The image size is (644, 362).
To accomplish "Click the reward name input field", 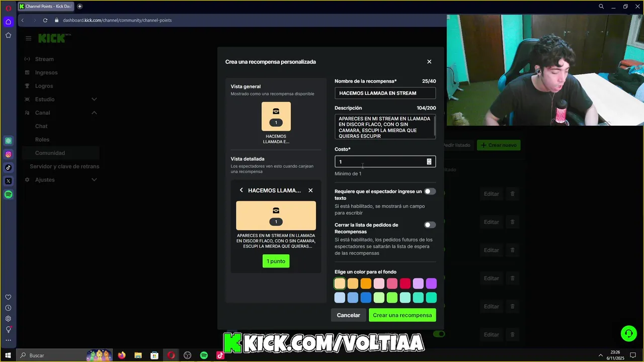I will tap(385, 93).
